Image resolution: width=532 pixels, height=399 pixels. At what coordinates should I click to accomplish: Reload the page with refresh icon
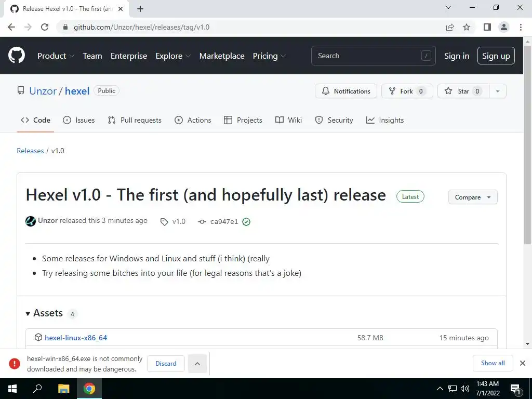[x=45, y=27]
